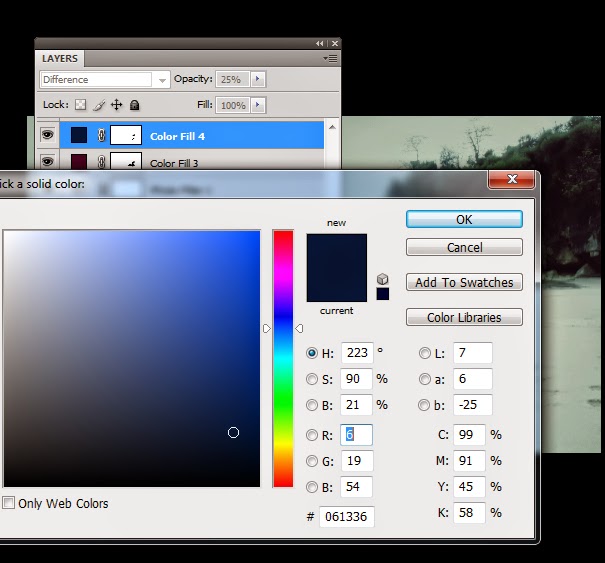Click inside the color saturation-brightness field
Viewport: 605px width, 563px height.
[x=132, y=359]
